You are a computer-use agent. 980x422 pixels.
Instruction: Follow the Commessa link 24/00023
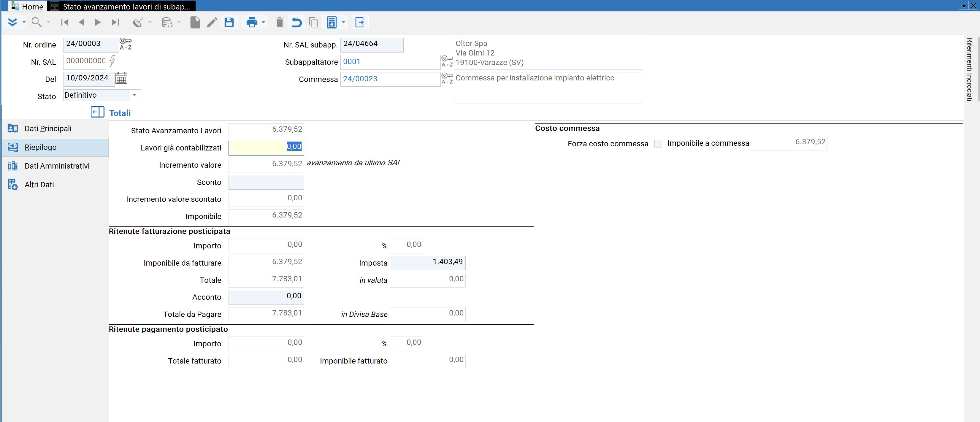360,79
